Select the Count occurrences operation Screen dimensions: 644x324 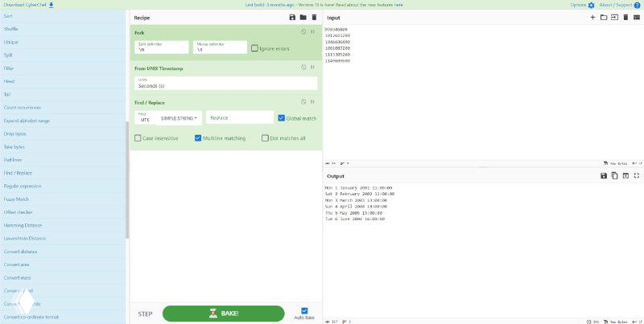pos(63,108)
